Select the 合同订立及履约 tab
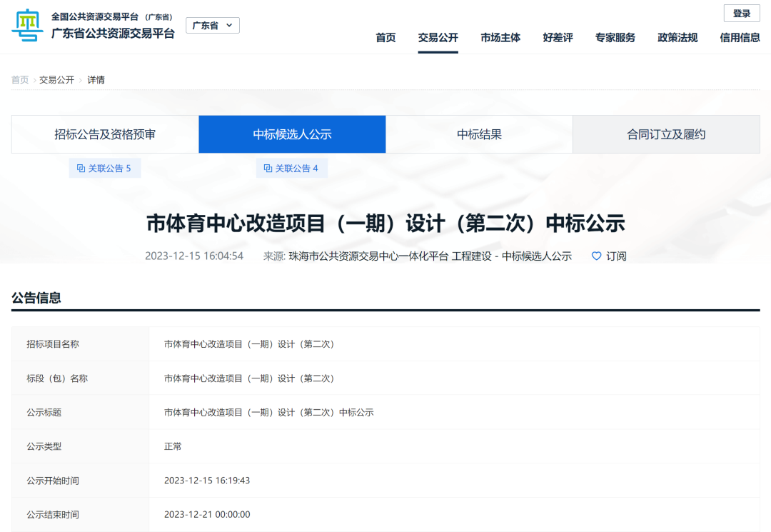 [x=666, y=134]
